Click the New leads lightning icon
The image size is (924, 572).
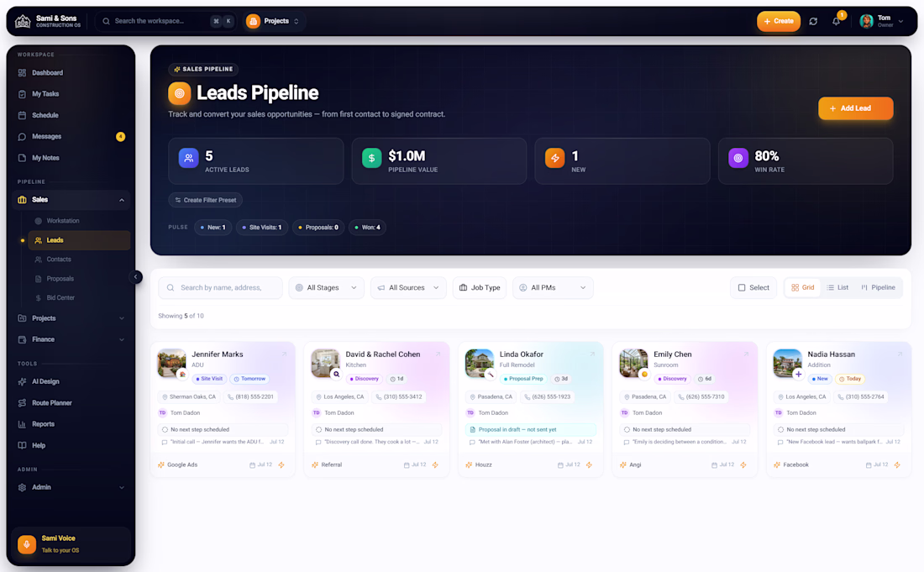[555, 158]
